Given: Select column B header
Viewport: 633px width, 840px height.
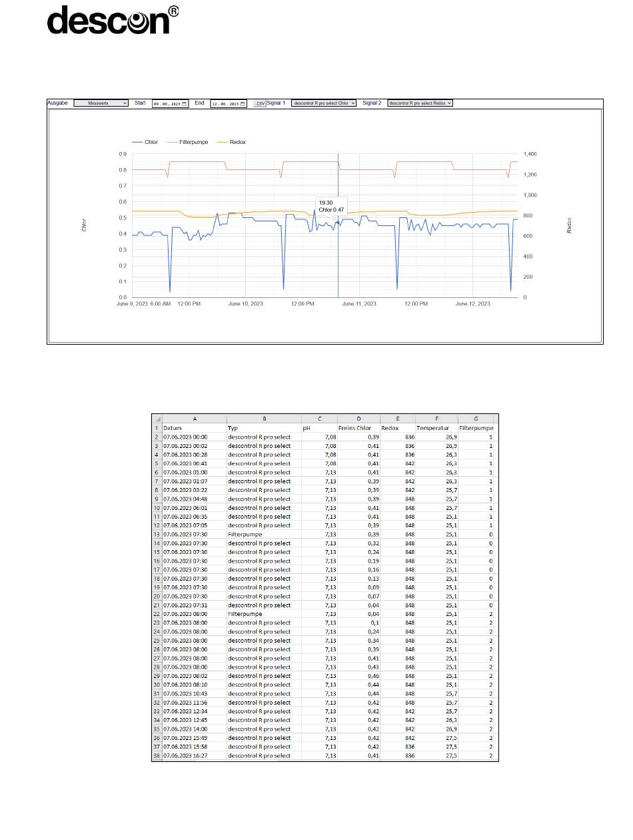Looking at the screenshot, I should (x=264, y=419).
